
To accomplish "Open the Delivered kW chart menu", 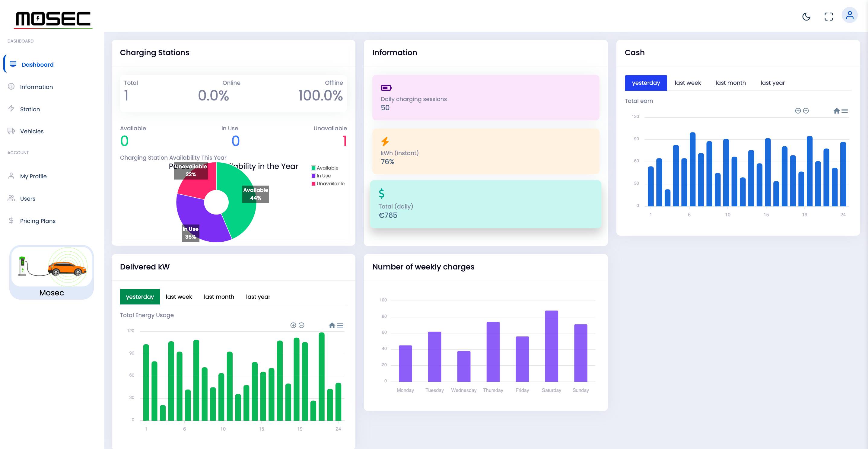I will coord(341,325).
